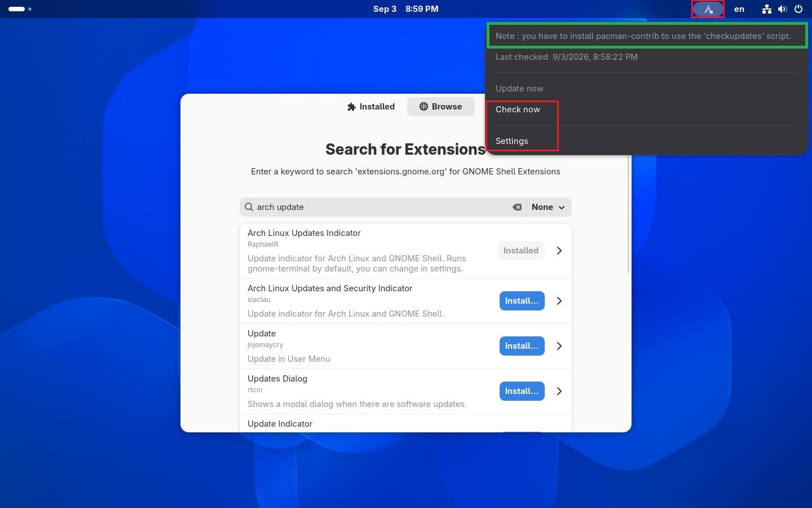Click the pacman-contrib note in menu
The width and height of the screenshot is (812, 508).
(x=643, y=36)
